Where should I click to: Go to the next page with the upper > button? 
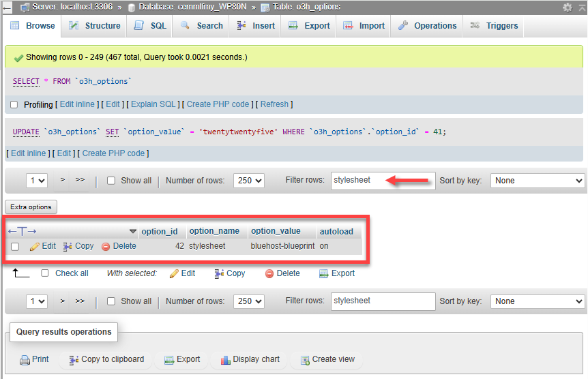[x=63, y=180]
